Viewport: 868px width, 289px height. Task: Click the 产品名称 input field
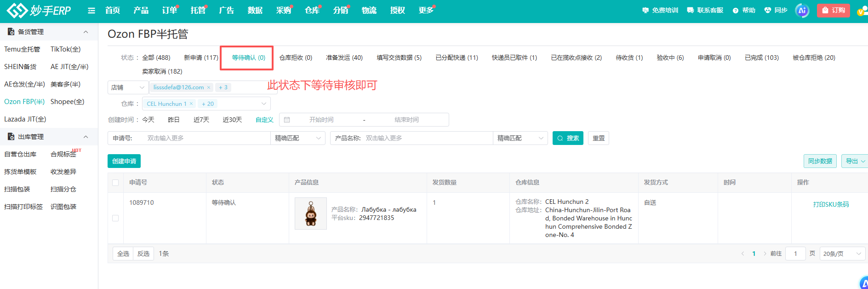(428, 138)
